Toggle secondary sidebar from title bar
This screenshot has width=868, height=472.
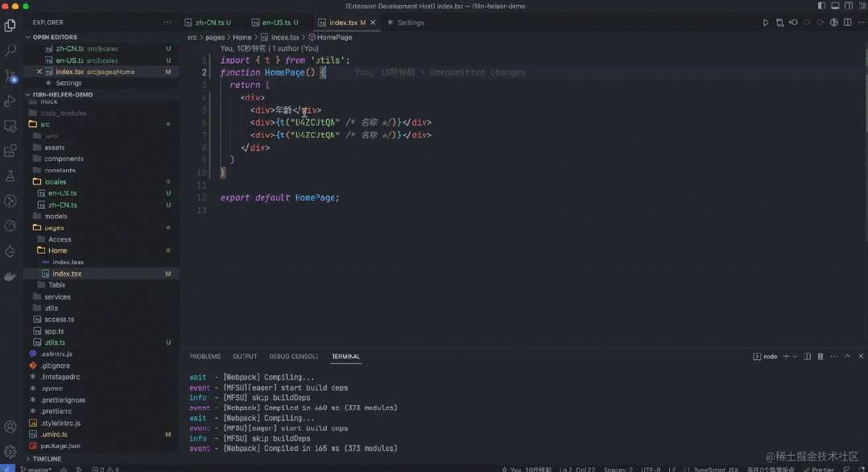point(848,6)
